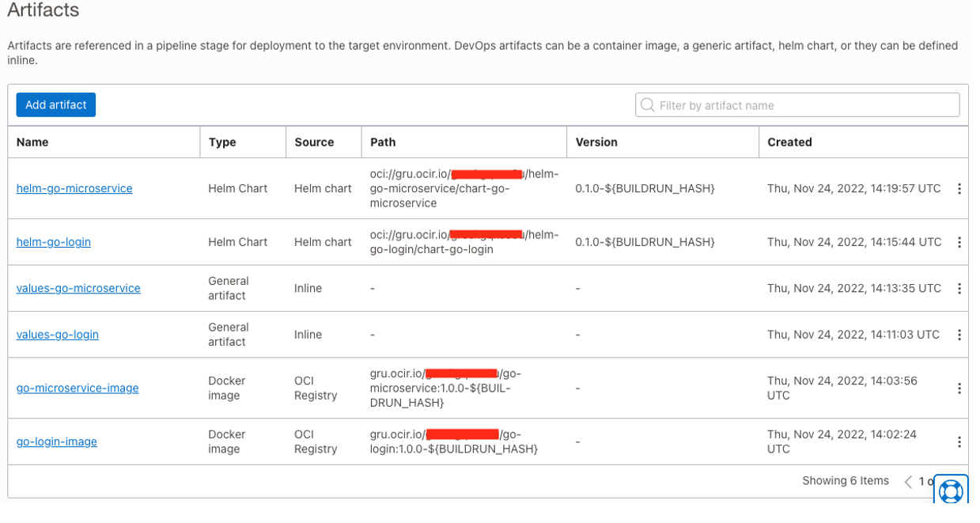Open the actions menu for values-go-login

(x=959, y=334)
